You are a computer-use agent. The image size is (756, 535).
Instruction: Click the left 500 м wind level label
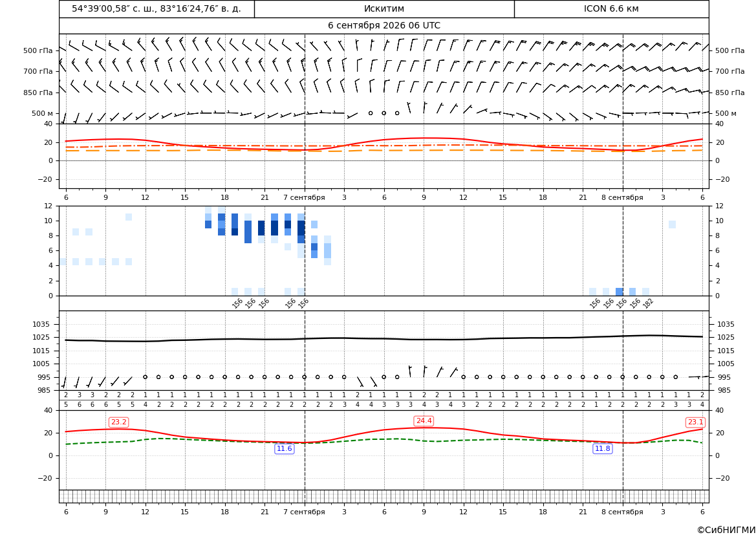click(43, 113)
